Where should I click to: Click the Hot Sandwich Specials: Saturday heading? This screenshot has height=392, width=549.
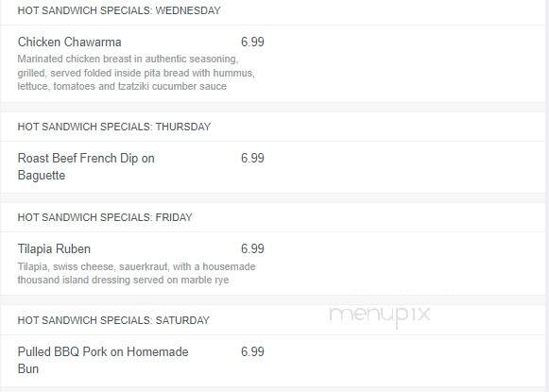113,320
